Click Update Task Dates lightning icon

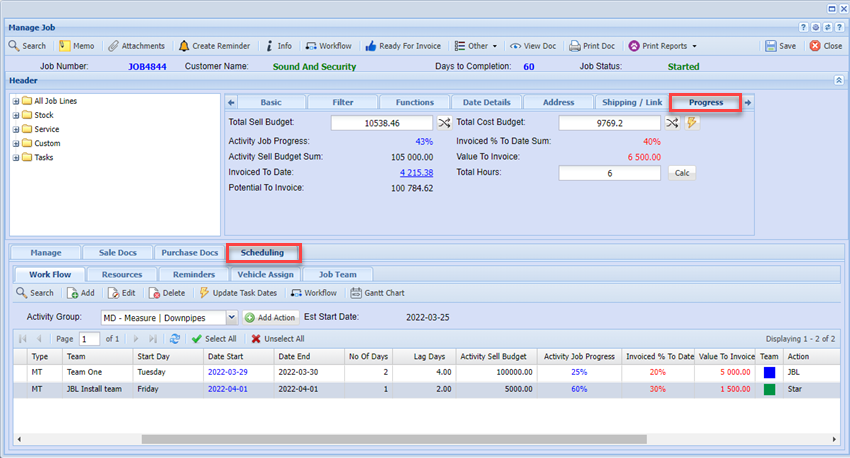(x=205, y=293)
